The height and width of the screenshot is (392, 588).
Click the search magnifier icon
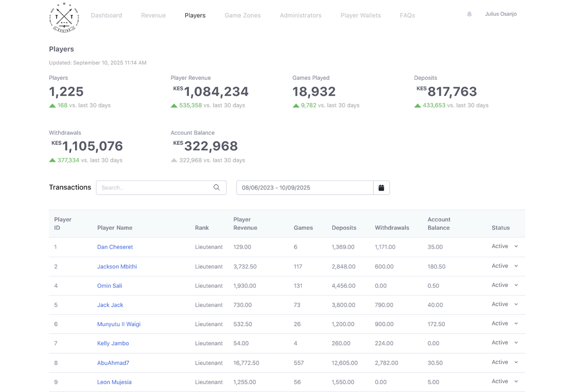217,188
